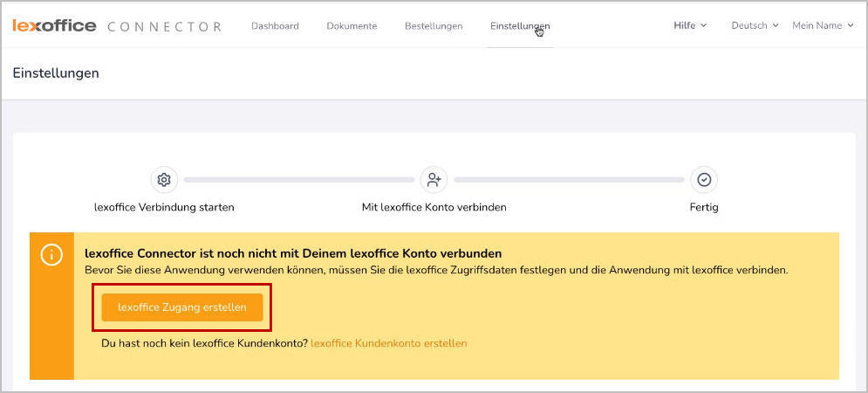Open the Deutsch language dropdown
Image resolution: width=868 pixels, height=393 pixels.
click(x=755, y=25)
